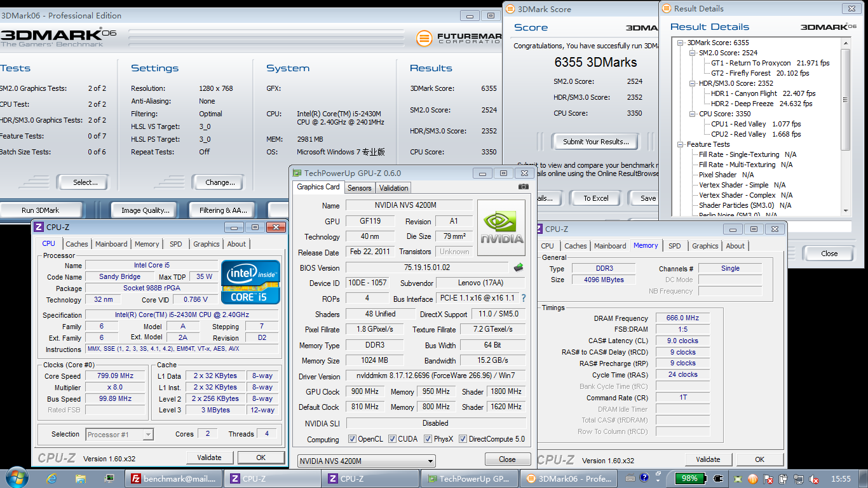Click the Action Center flag tray icon
The height and width of the screenshot is (488, 868).
click(x=767, y=478)
